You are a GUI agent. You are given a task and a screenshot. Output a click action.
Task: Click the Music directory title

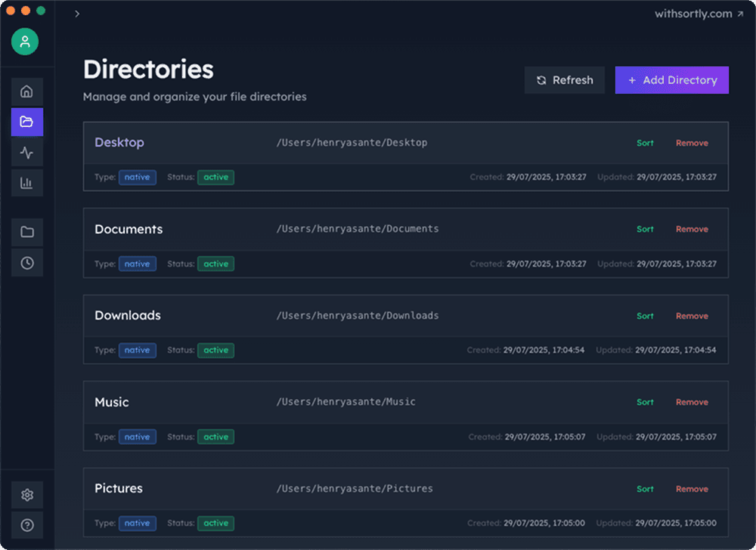pyautogui.click(x=111, y=402)
